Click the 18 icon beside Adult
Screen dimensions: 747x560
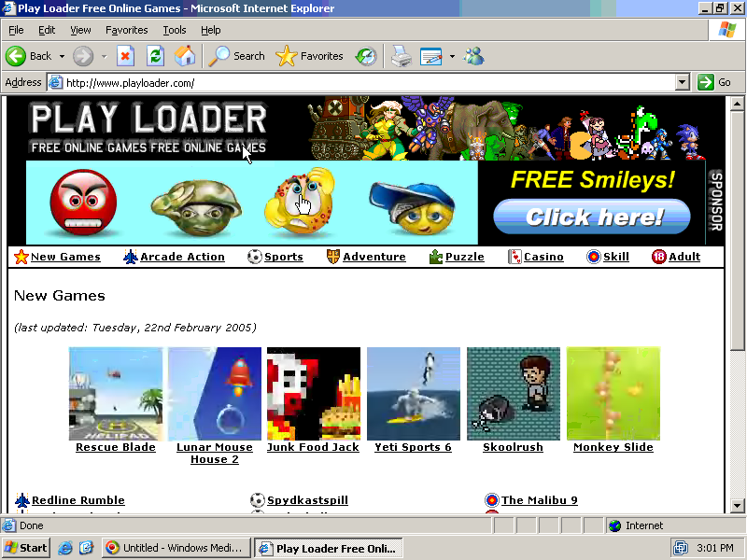coord(659,257)
